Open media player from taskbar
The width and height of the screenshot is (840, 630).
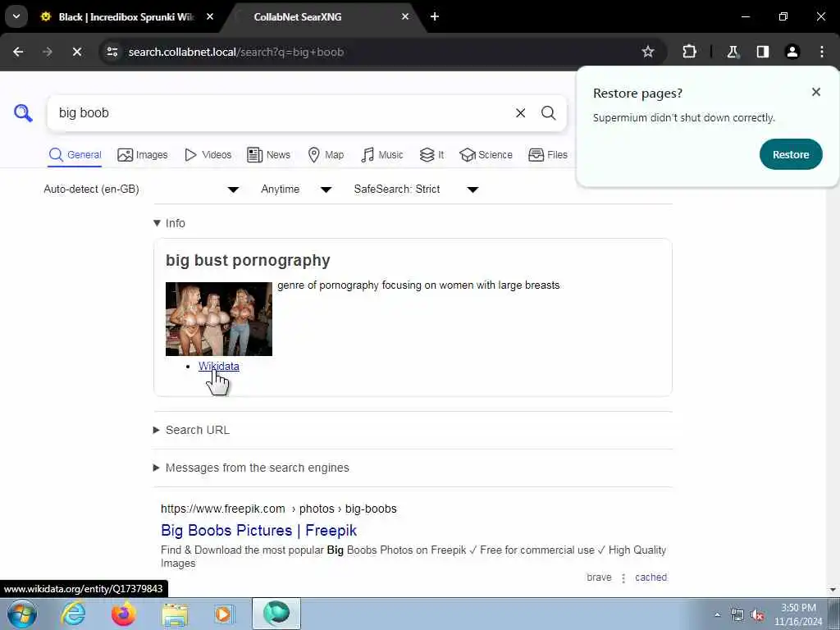[x=224, y=614]
